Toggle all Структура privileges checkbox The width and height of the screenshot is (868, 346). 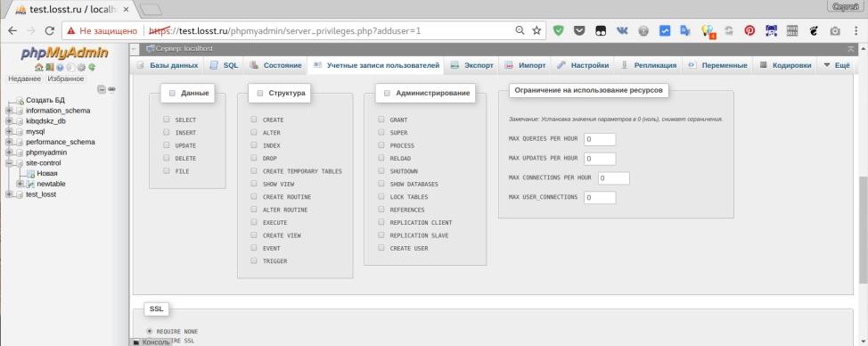[x=259, y=93]
